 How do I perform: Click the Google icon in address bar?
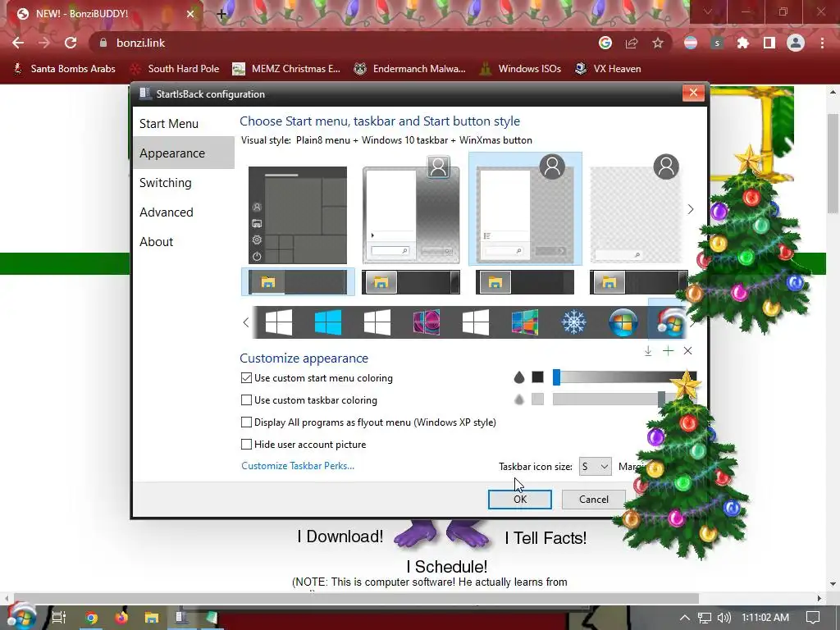click(605, 43)
